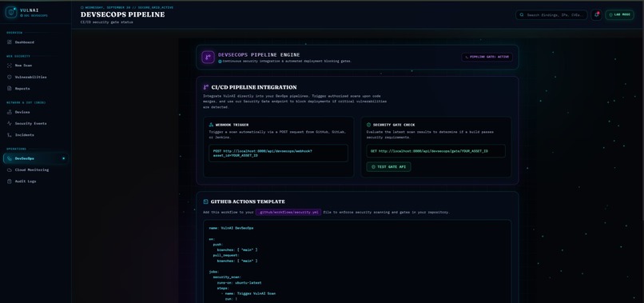Click the Audit Logs clipboard icon

point(10,181)
